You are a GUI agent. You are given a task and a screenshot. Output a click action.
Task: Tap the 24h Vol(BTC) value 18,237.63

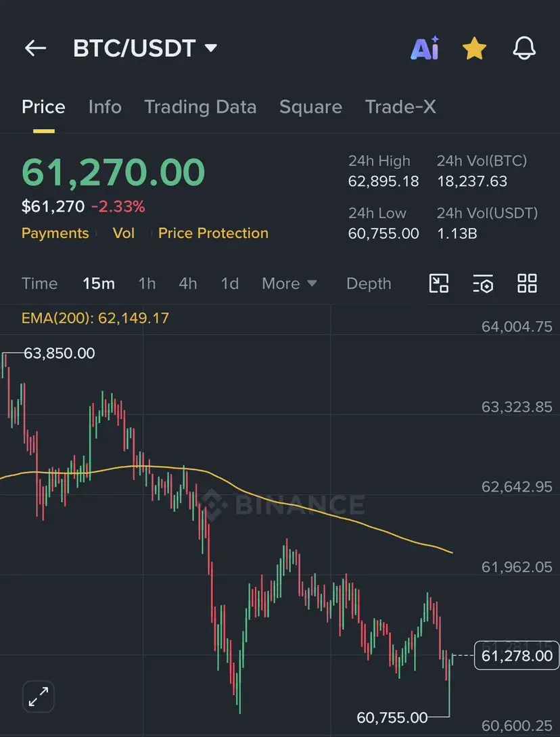pos(472,181)
